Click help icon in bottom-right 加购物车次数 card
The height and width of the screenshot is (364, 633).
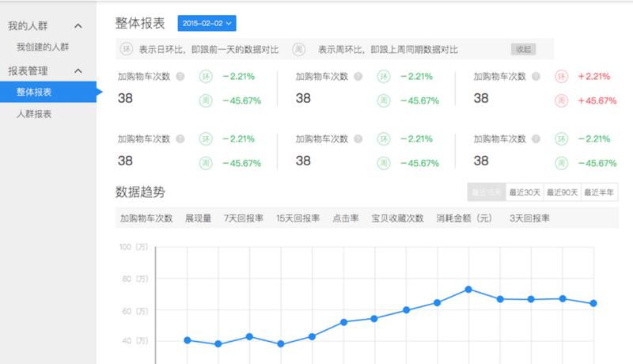(x=536, y=138)
